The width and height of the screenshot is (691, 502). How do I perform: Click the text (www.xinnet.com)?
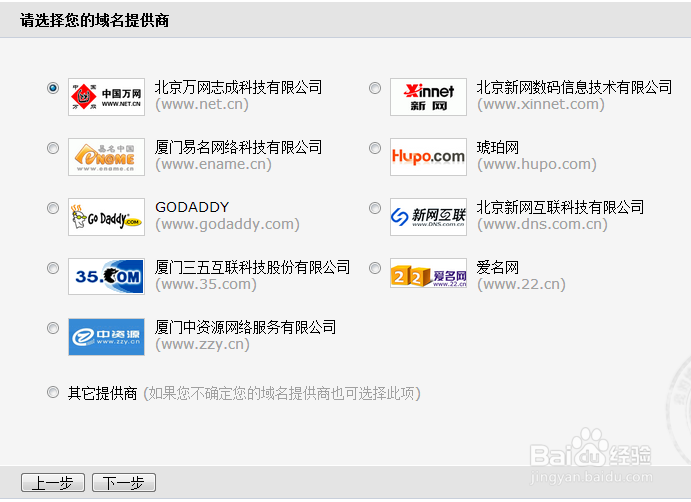pos(541,104)
